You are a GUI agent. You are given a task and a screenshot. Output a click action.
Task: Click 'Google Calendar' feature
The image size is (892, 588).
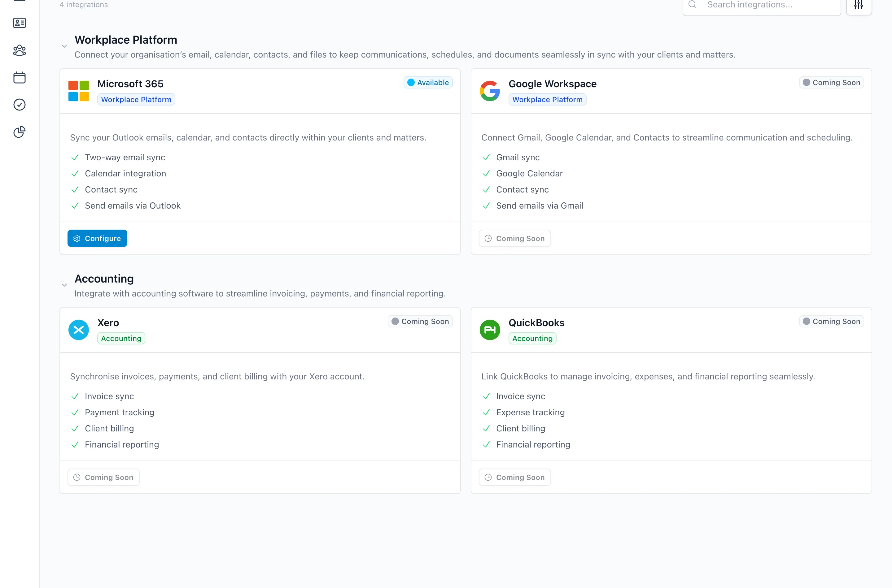pos(529,174)
